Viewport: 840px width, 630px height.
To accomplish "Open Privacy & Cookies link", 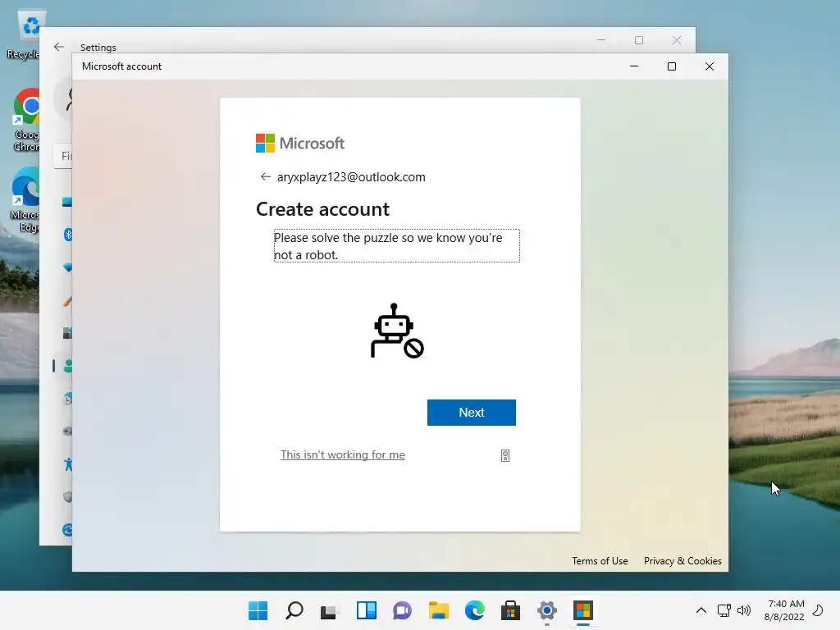I will click(x=682, y=561).
